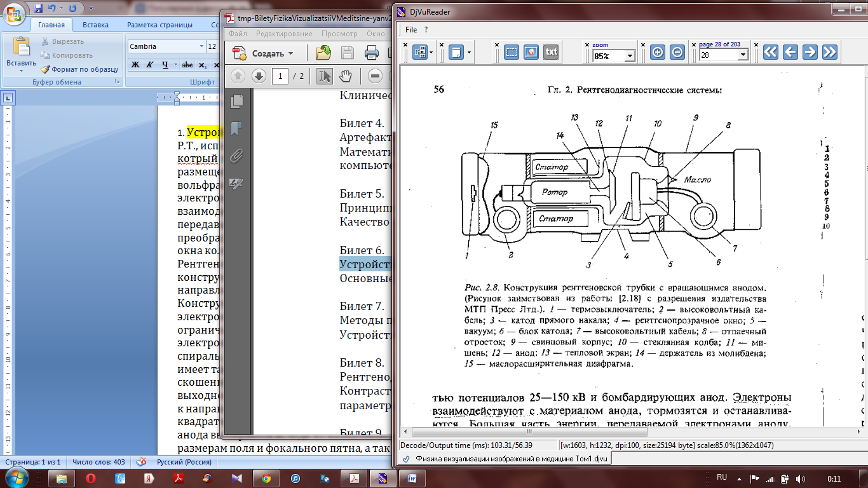Open the File menu in DjVuReader
Screen dimensions: 868x488
(411, 30)
